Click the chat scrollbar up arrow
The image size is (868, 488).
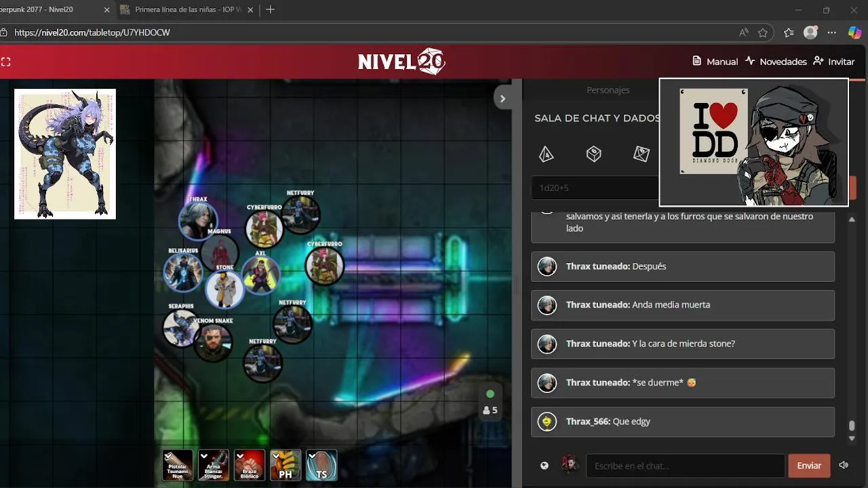click(x=852, y=220)
